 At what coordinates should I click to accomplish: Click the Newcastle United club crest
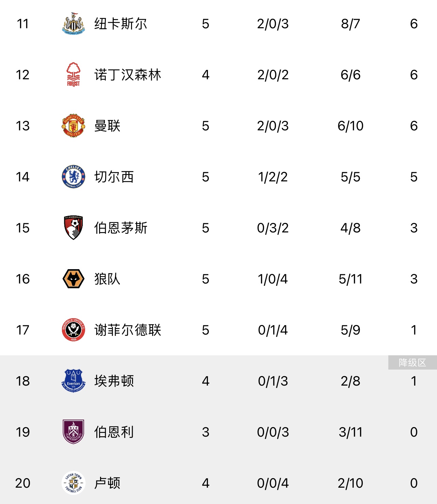click(x=73, y=24)
